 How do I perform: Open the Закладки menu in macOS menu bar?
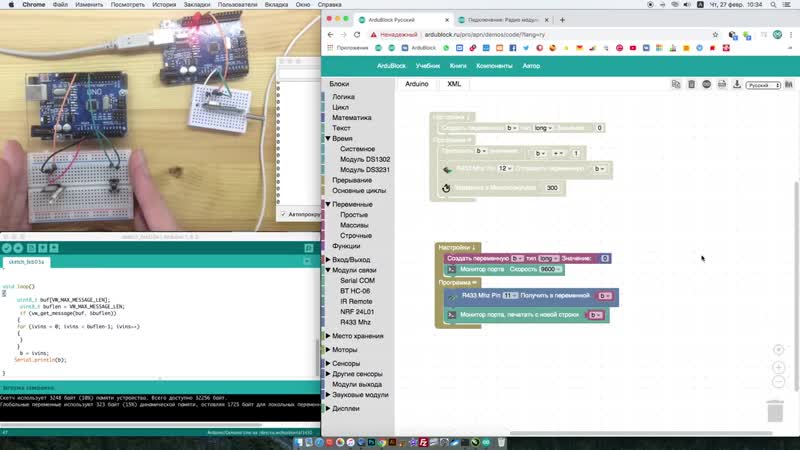point(197,5)
